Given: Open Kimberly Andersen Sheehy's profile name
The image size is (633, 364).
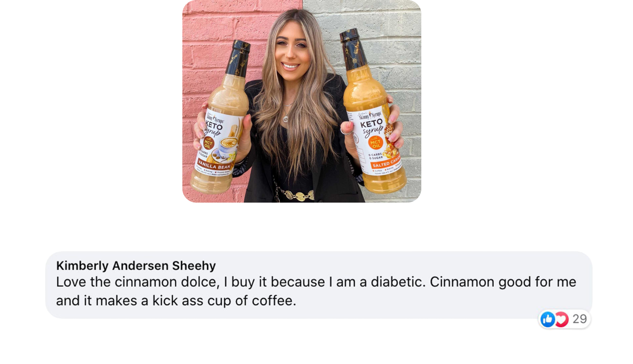Looking at the screenshot, I should (x=136, y=265).
